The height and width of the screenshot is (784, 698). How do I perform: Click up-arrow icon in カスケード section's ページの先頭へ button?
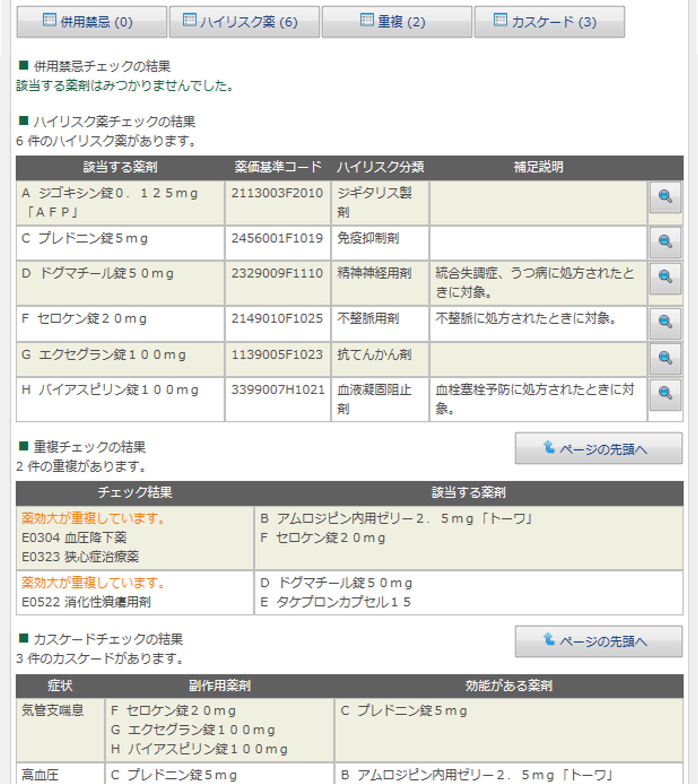click(549, 640)
